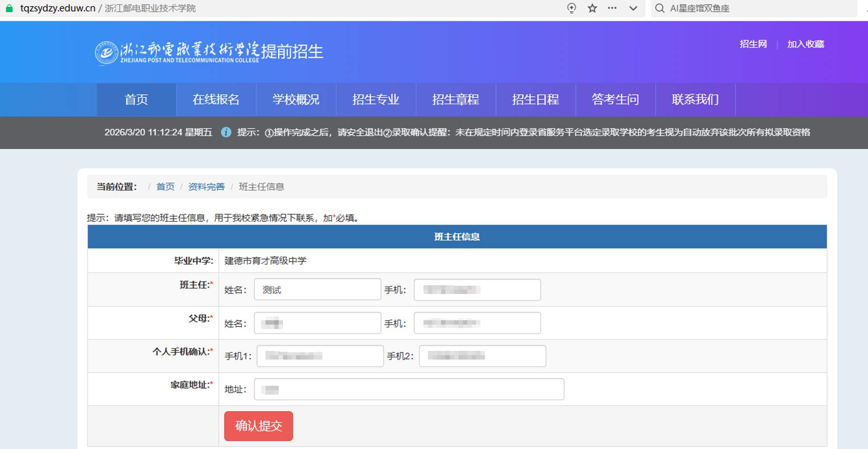Bookmark page with the star icon
868x449 pixels.
592,8
